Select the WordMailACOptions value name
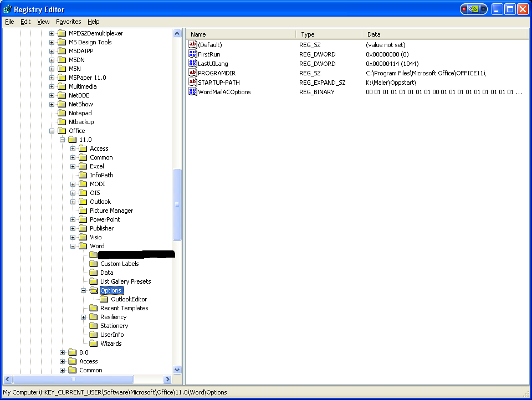 pos(224,92)
